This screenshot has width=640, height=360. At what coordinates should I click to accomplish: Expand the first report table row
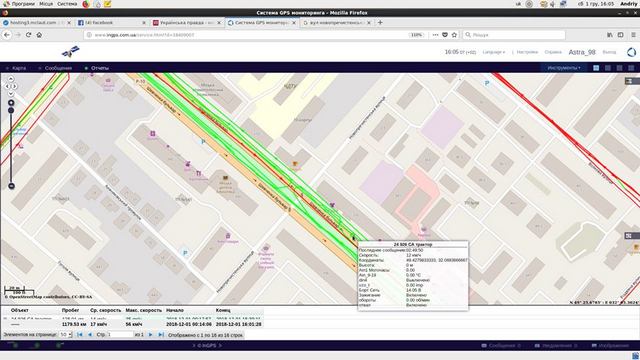[x=6, y=318]
